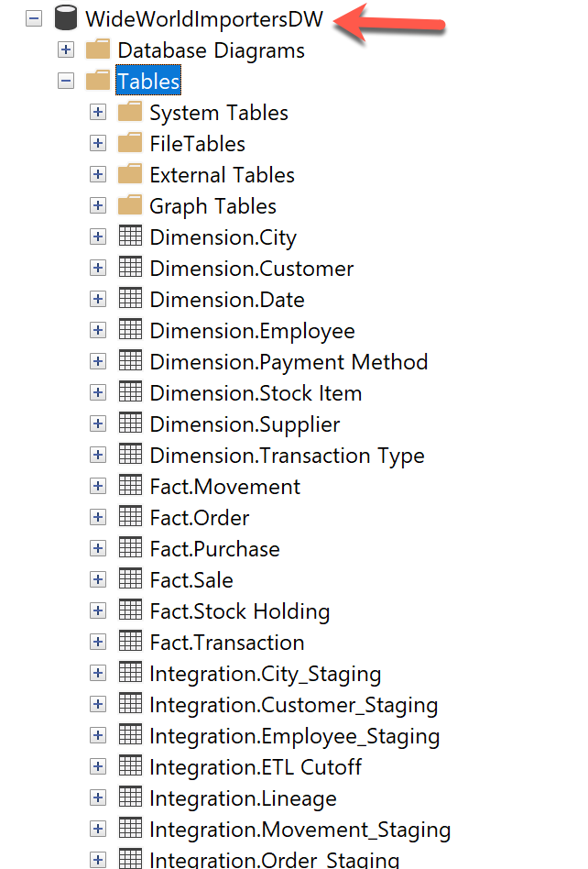Select the Fact.Stock Holding table
Screen dimensions: 588x869
(x=239, y=611)
